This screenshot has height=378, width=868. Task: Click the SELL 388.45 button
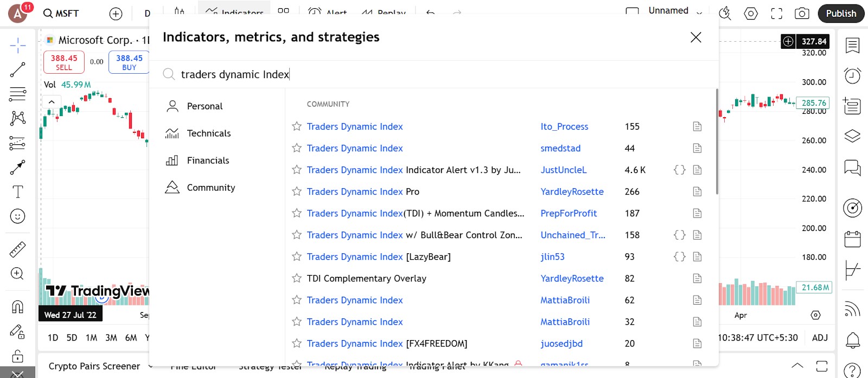(64, 62)
